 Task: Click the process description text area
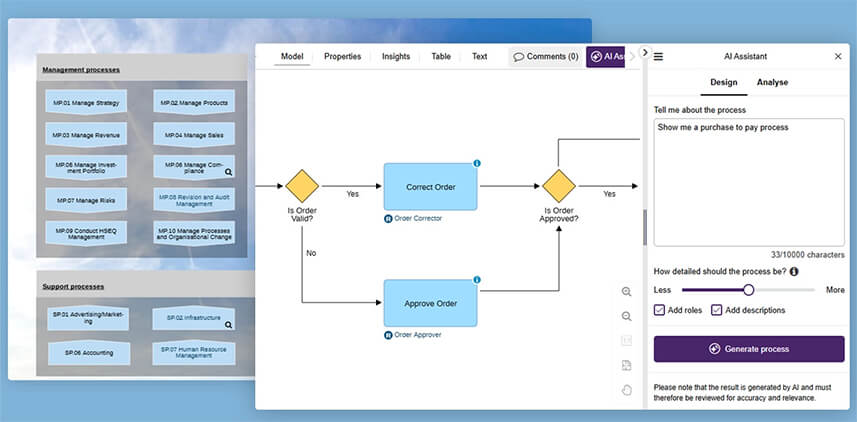749,182
